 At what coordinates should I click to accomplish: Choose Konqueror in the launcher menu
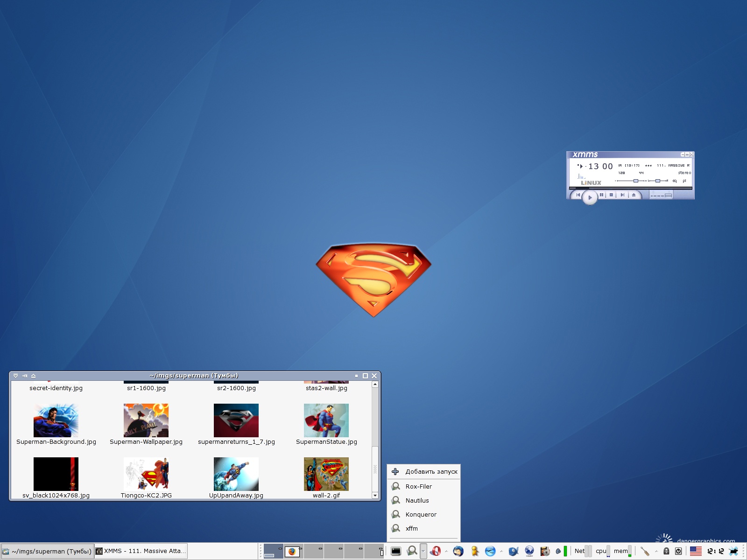click(x=421, y=514)
